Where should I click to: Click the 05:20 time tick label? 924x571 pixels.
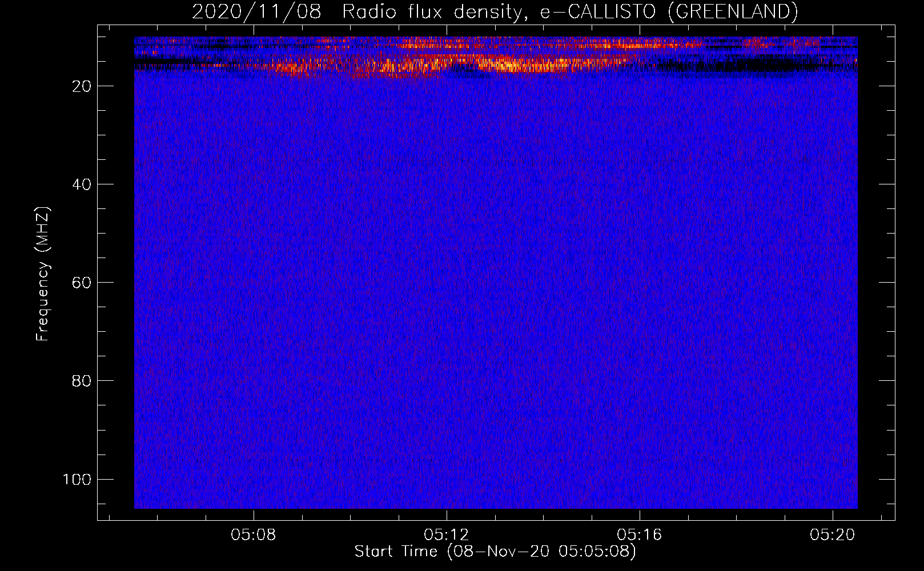(833, 534)
